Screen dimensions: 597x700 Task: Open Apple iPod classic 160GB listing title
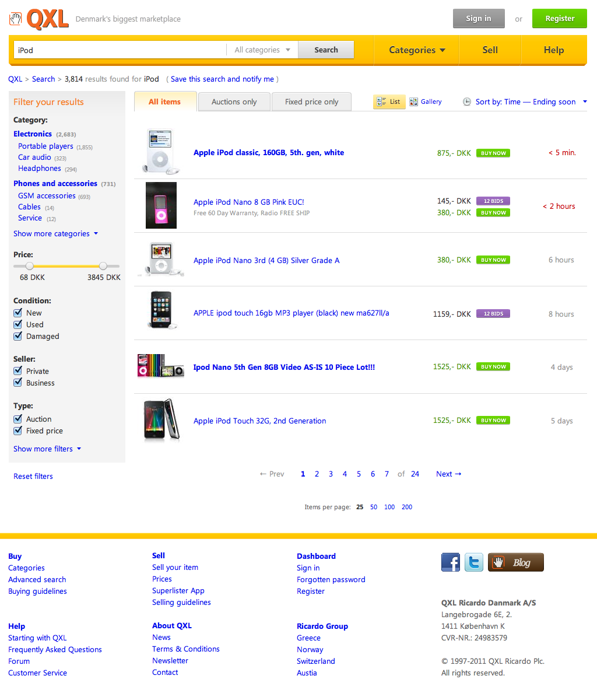[269, 153]
